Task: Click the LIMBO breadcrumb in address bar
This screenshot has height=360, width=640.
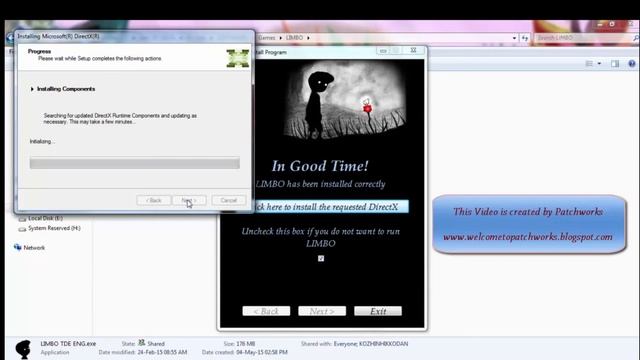Action: (x=294, y=38)
